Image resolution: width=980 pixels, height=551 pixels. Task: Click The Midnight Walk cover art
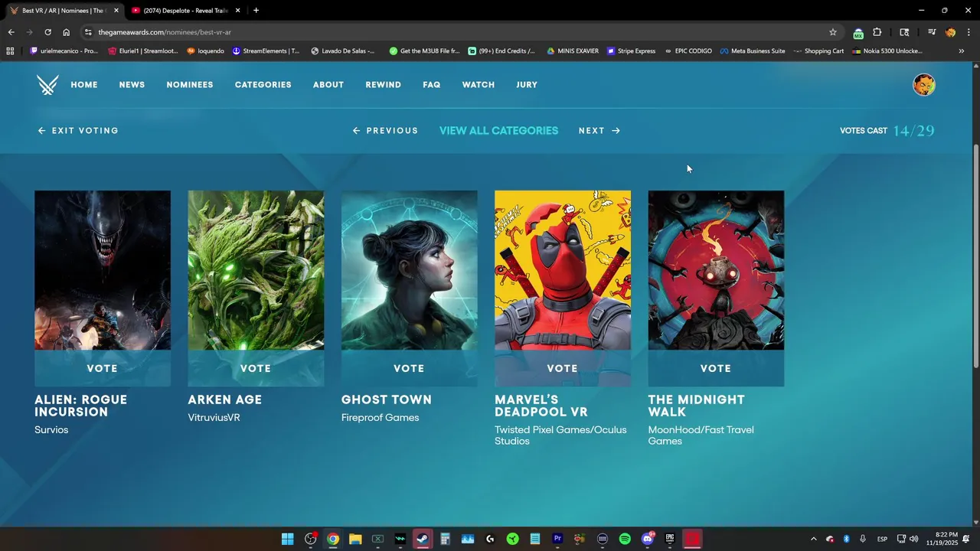tap(716, 270)
